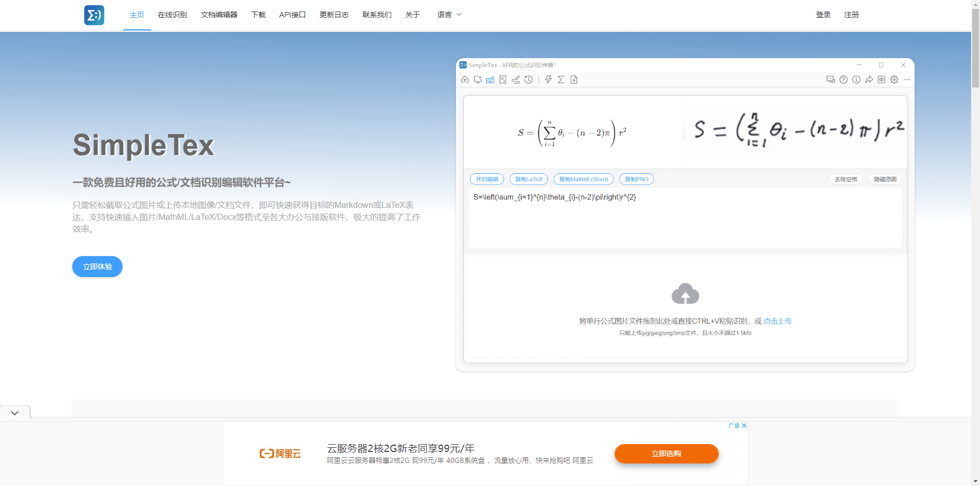Image resolution: width=980 pixels, height=486 pixels.
Task: Click the large cloud upload icon in drop area
Action: [x=685, y=294]
